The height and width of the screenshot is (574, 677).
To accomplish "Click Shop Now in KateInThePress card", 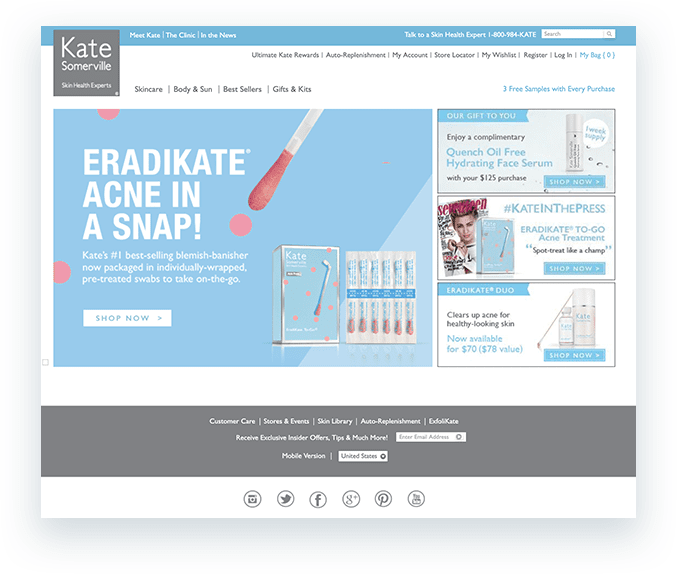I will point(574,269).
